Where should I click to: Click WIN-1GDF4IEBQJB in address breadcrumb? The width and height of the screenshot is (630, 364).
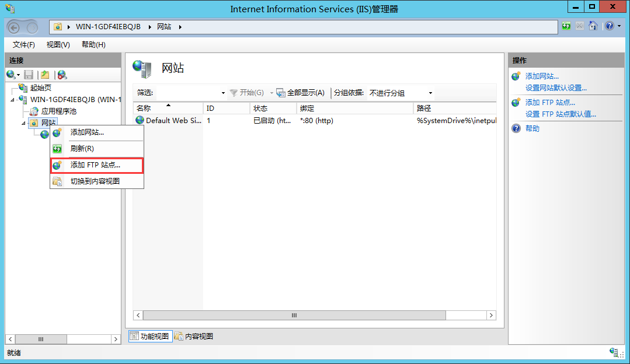[108, 27]
